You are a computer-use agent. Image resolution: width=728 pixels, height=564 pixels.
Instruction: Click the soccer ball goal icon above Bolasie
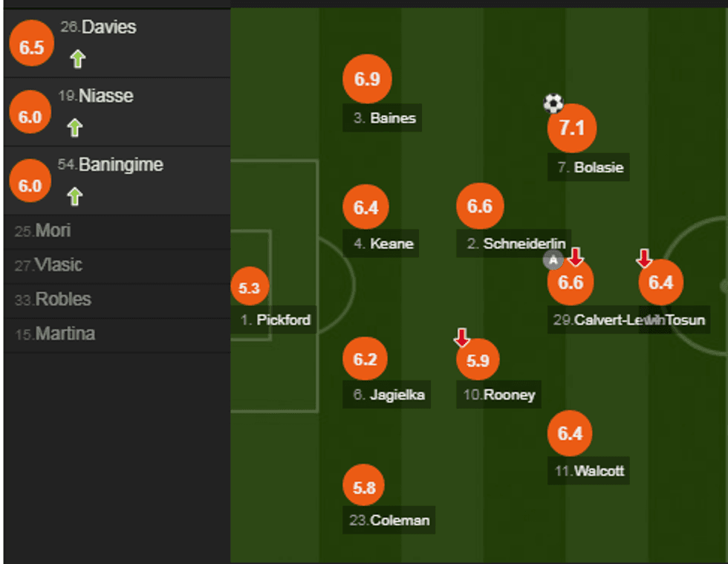click(553, 103)
